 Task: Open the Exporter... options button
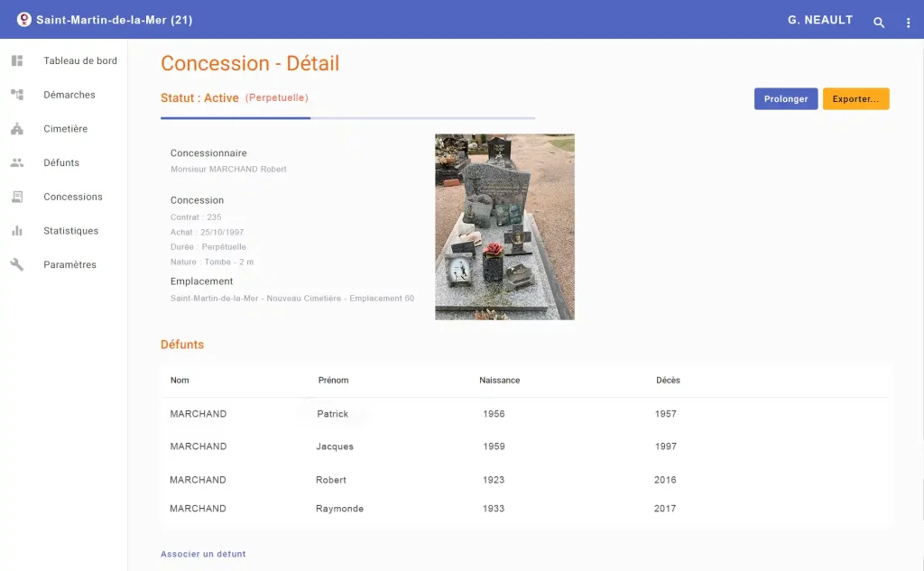pyautogui.click(x=855, y=99)
